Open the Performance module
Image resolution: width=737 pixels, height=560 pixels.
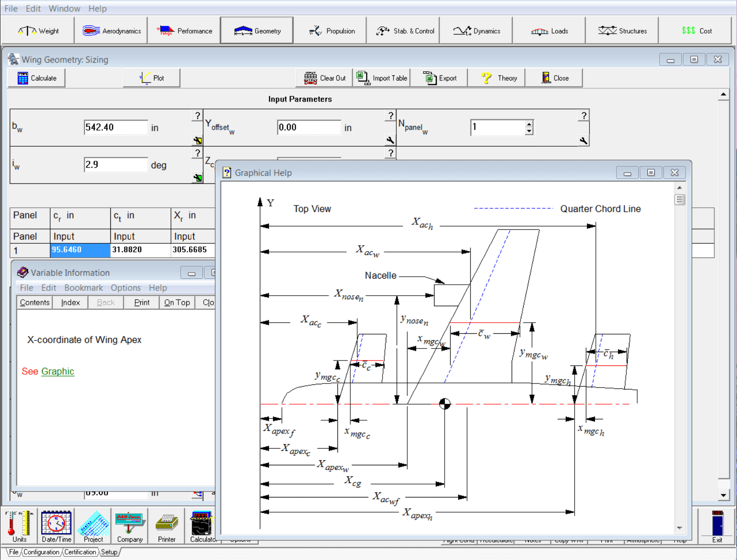coord(183,30)
